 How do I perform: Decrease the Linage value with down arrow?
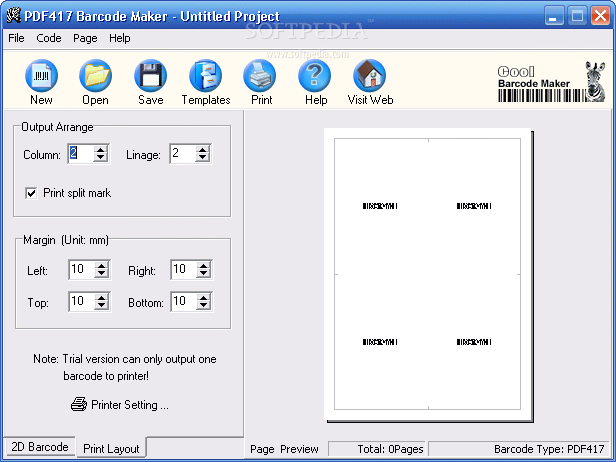(x=203, y=158)
